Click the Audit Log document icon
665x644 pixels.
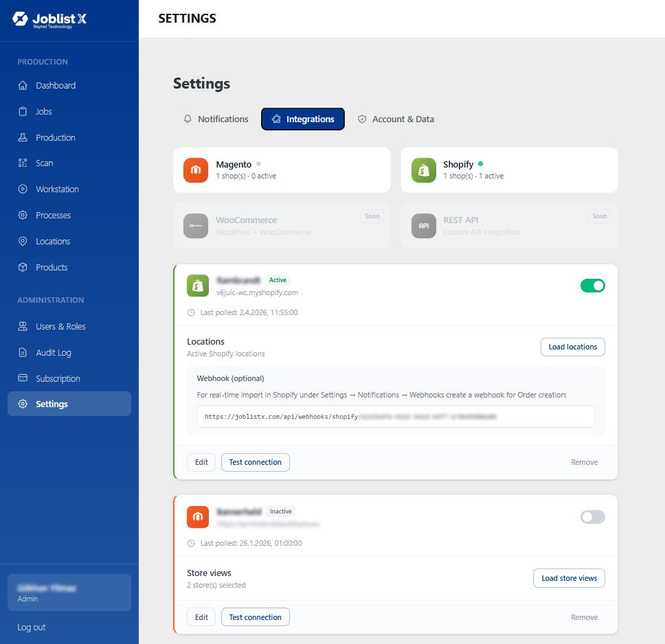pos(23,352)
